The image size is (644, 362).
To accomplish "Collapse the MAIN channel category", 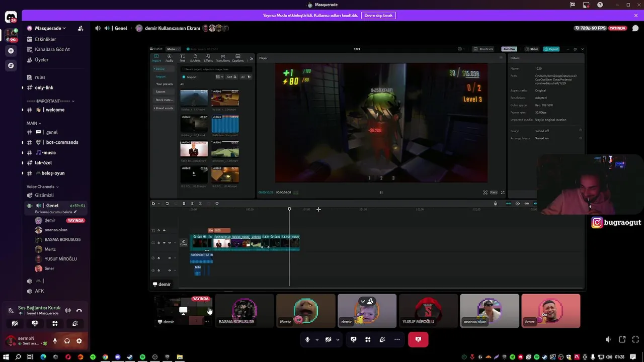I will click(x=34, y=123).
